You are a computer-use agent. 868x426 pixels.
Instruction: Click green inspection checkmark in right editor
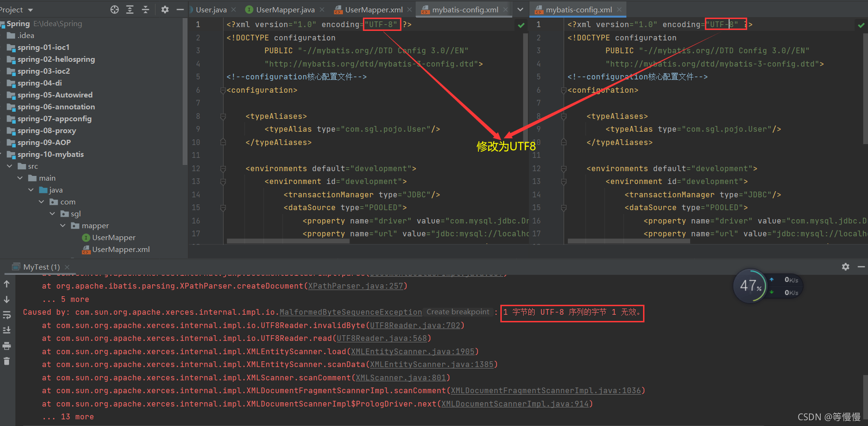pos(861,25)
